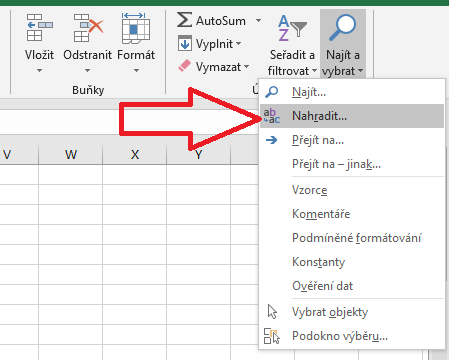Select column V header

19,155
